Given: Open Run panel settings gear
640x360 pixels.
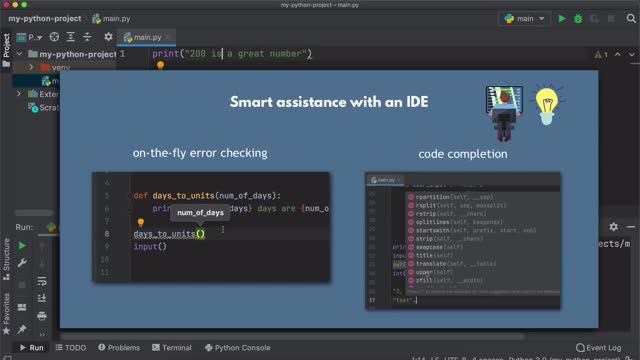Looking at the screenshot, I should tap(613, 227).
